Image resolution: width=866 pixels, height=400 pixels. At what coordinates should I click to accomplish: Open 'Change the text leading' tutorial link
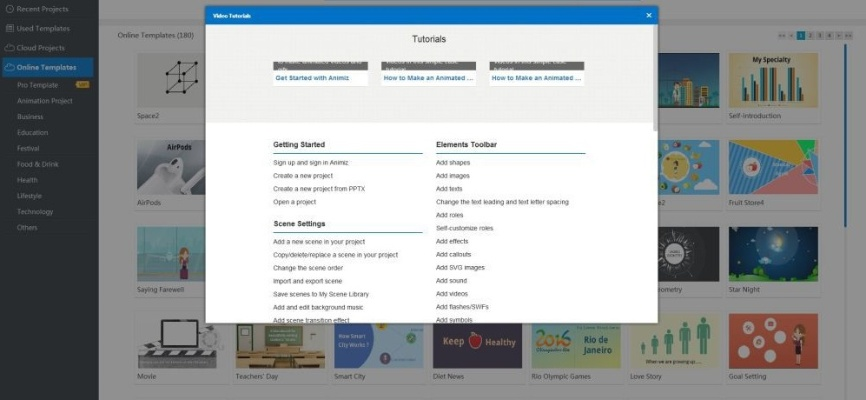502,202
